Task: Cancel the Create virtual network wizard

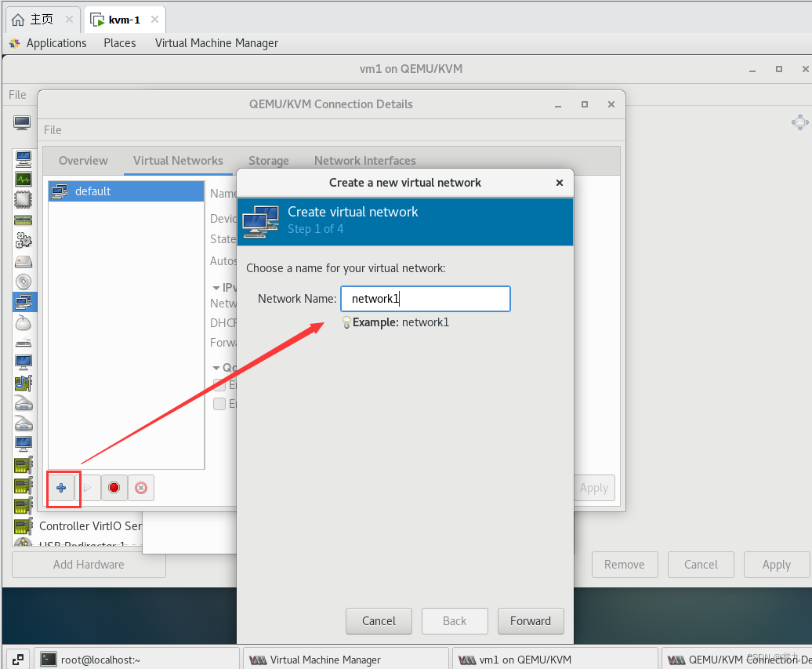Action: [x=379, y=620]
